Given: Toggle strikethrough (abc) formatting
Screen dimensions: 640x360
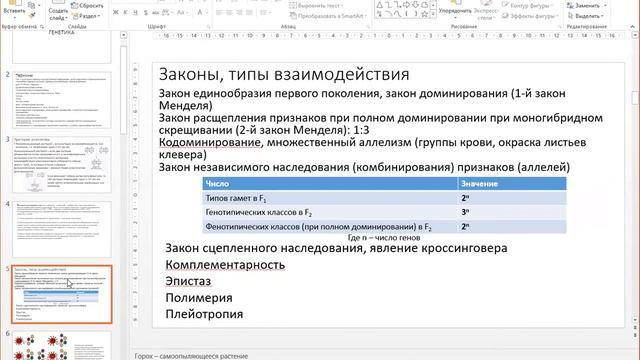Looking at the screenshot, I should coord(156,13).
